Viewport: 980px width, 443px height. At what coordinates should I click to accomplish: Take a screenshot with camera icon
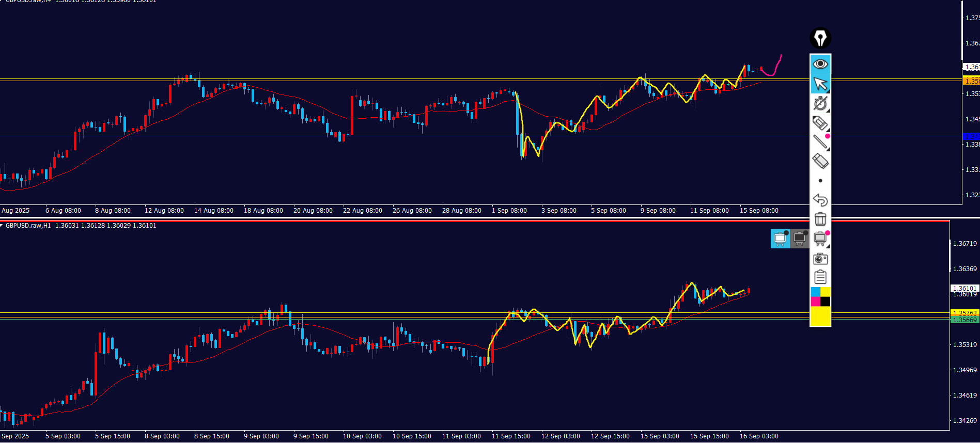(x=820, y=258)
